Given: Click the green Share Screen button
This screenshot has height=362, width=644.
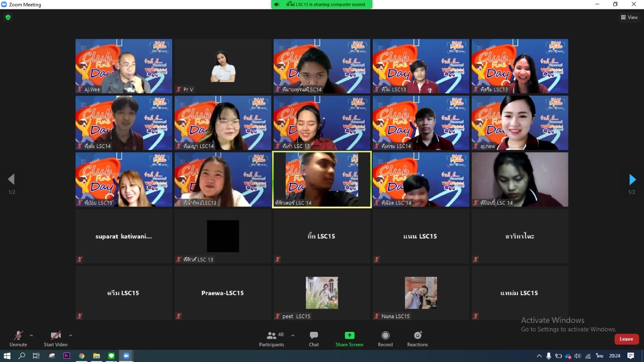Looking at the screenshot, I should pyautogui.click(x=349, y=338).
